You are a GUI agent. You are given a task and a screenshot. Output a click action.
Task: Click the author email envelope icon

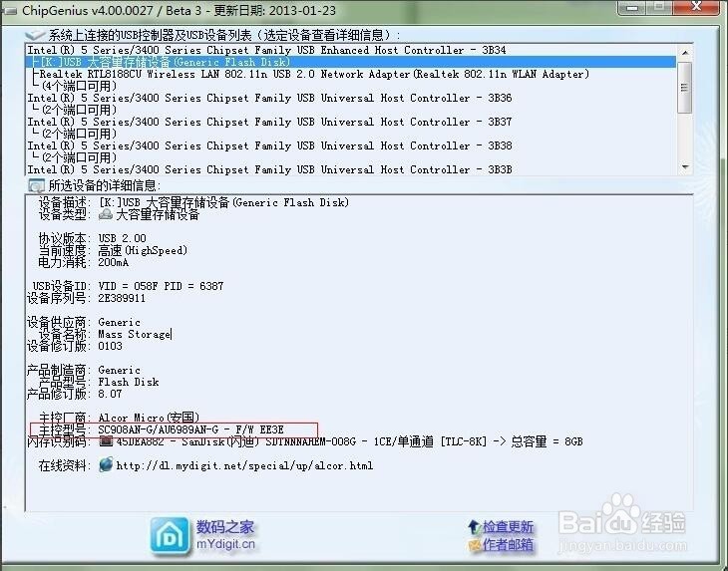[x=474, y=545]
